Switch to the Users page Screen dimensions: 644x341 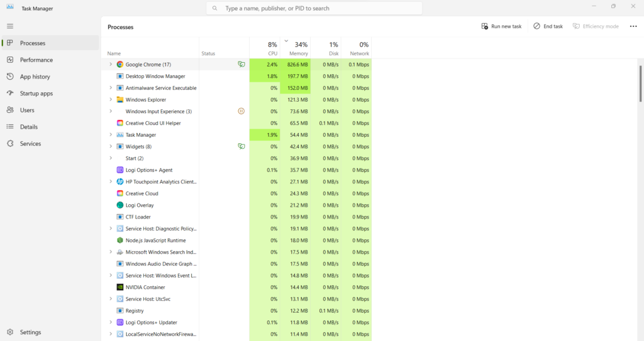tap(50, 111)
